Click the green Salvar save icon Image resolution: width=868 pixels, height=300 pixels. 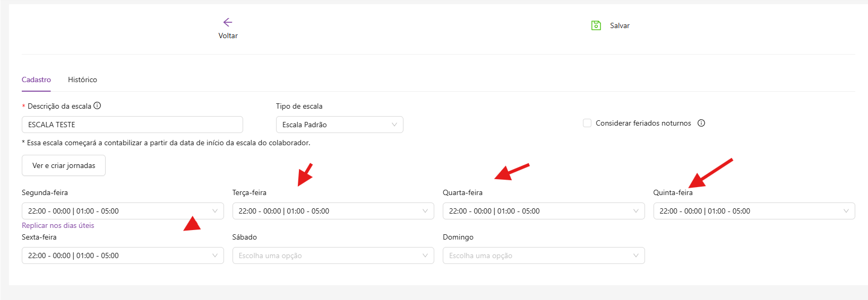tap(596, 25)
